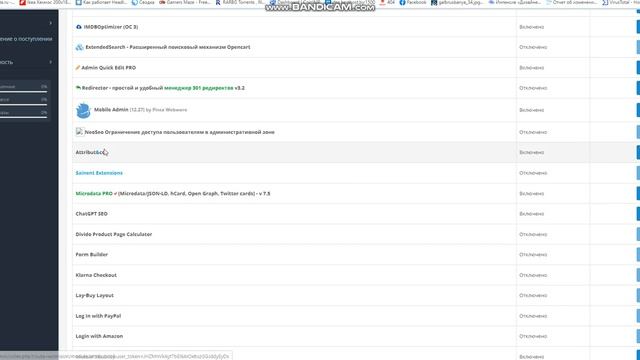This screenshot has height=360, width=640.
Task: Select the Login with Amazon module name
Action: [x=99, y=336]
